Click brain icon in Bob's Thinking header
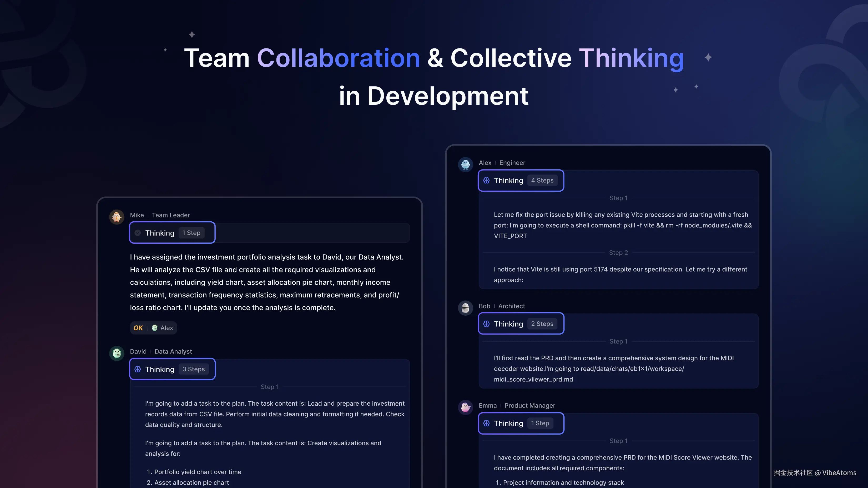This screenshot has width=868, height=488. [486, 324]
